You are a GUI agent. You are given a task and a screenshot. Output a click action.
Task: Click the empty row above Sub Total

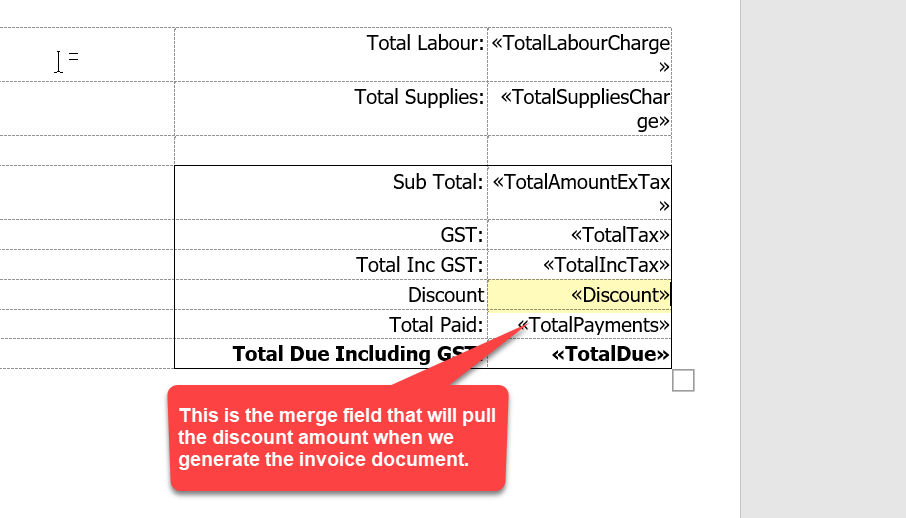pos(330,150)
